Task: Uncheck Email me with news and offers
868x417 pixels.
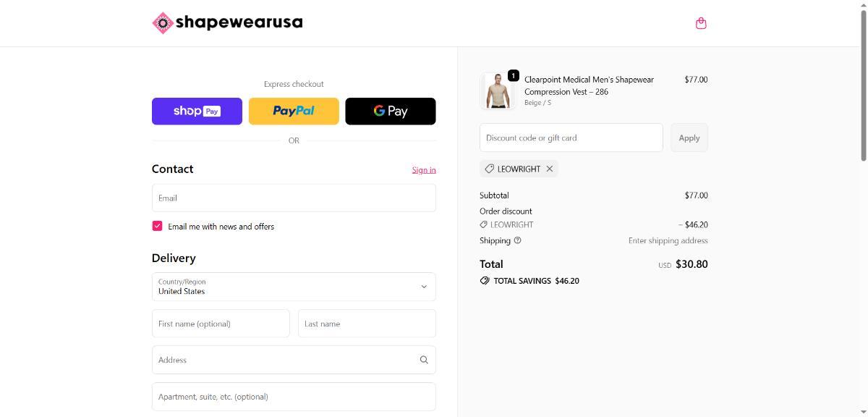Action: click(157, 226)
